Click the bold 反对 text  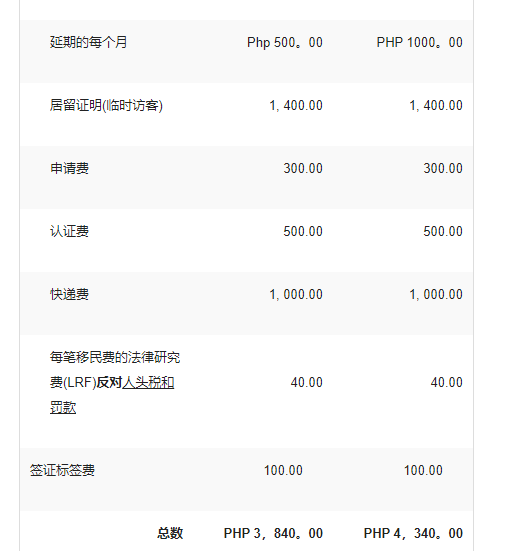click(109, 382)
